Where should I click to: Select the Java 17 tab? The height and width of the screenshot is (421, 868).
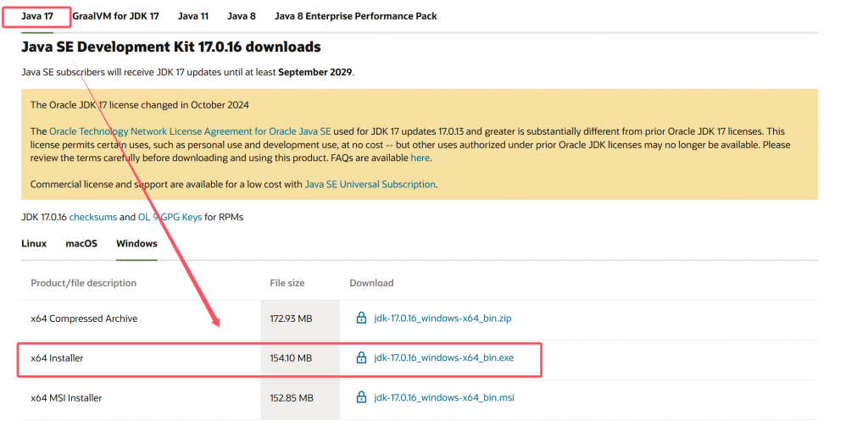(36, 16)
